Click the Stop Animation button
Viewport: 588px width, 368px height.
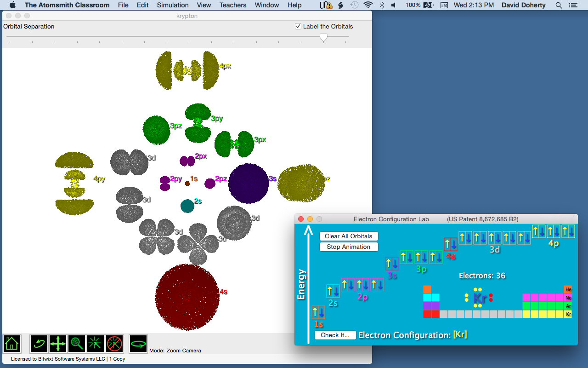[x=348, y=247]
